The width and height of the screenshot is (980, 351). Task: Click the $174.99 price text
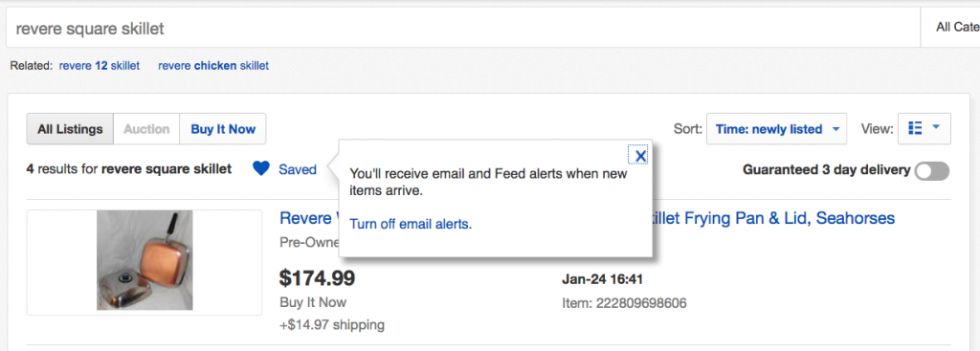pos(318,277)
